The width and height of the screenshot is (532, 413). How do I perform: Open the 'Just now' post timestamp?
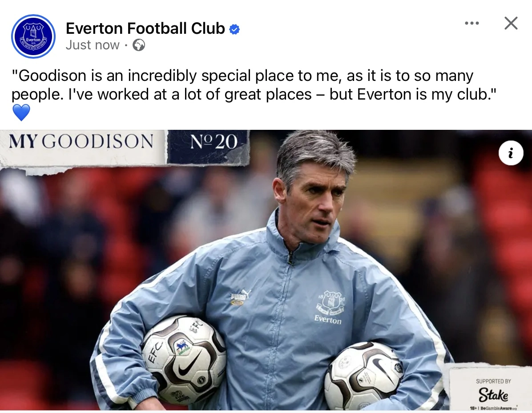point(93,45)
